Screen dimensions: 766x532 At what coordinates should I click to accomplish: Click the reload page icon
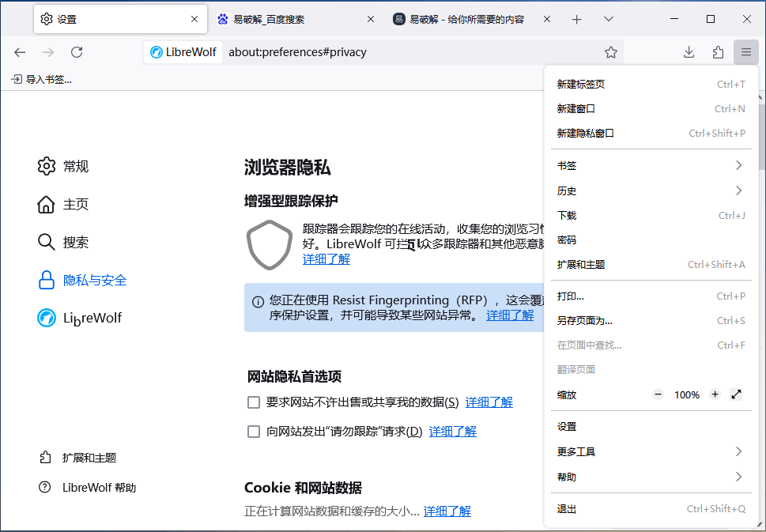[x=77, y=52]
